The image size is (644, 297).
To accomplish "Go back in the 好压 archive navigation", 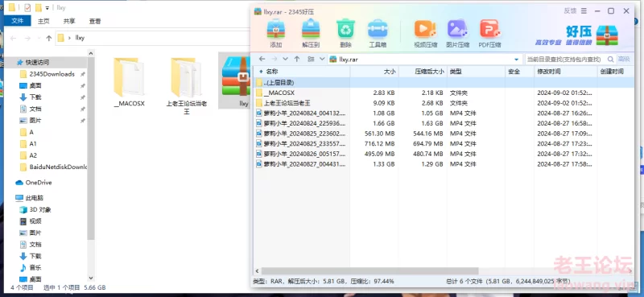I will coord(262,59).
